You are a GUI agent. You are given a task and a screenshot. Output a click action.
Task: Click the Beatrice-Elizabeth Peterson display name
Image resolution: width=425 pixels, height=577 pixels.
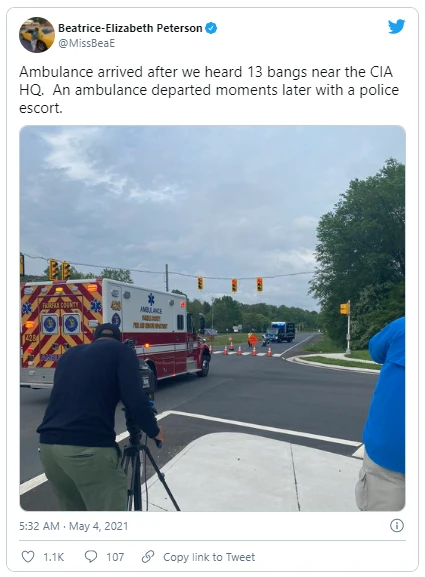coord(130,28)
